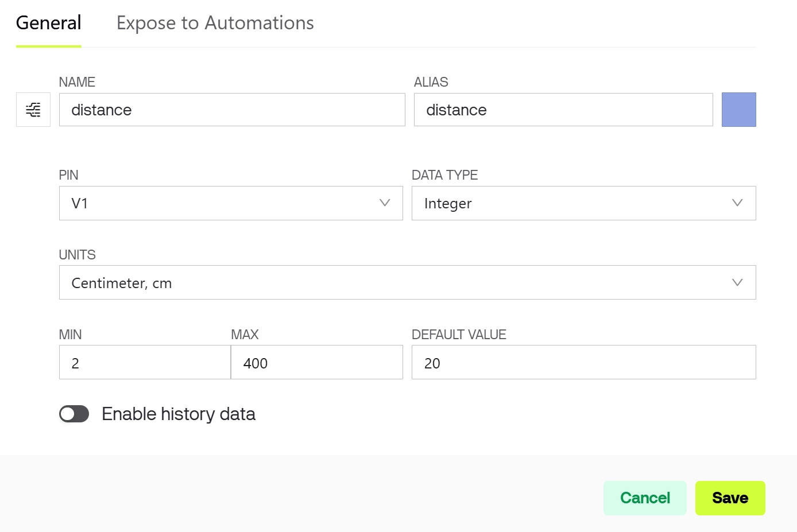The image size is (797, 532).
Task: Toggle Enable history data switch
Action: tap(74, 414)
